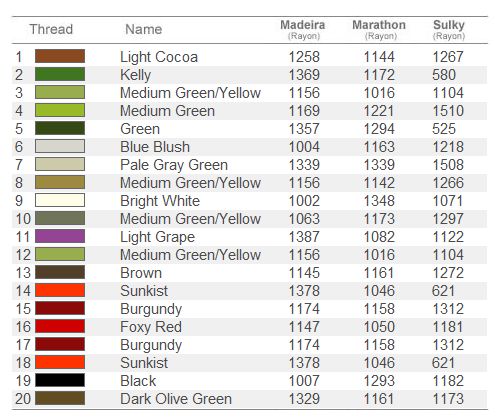This screenshot has height=420, width=500.
Task: Click Marathon number 1293 in Black row
Action: click(379, 381)
